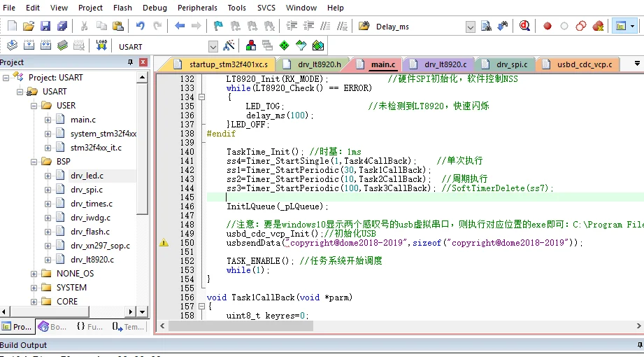
Task: Click the Save All icon
Action: 62,27
